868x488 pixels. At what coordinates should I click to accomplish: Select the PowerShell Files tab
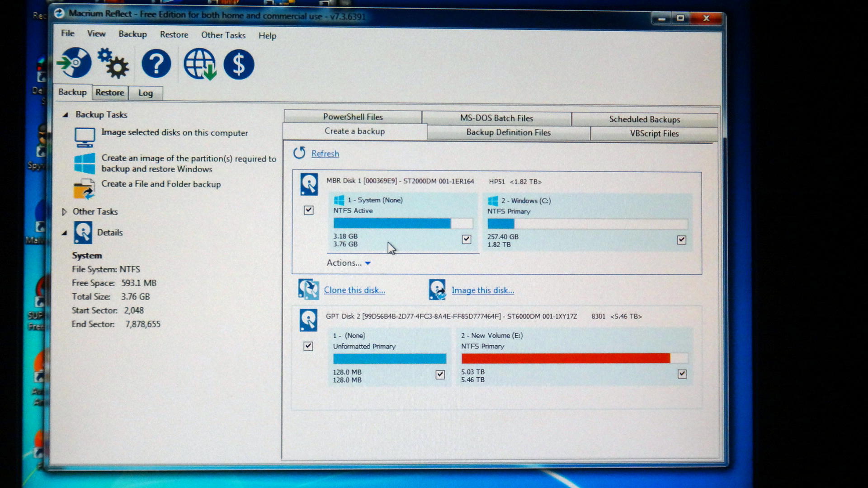tap(353, 117)
